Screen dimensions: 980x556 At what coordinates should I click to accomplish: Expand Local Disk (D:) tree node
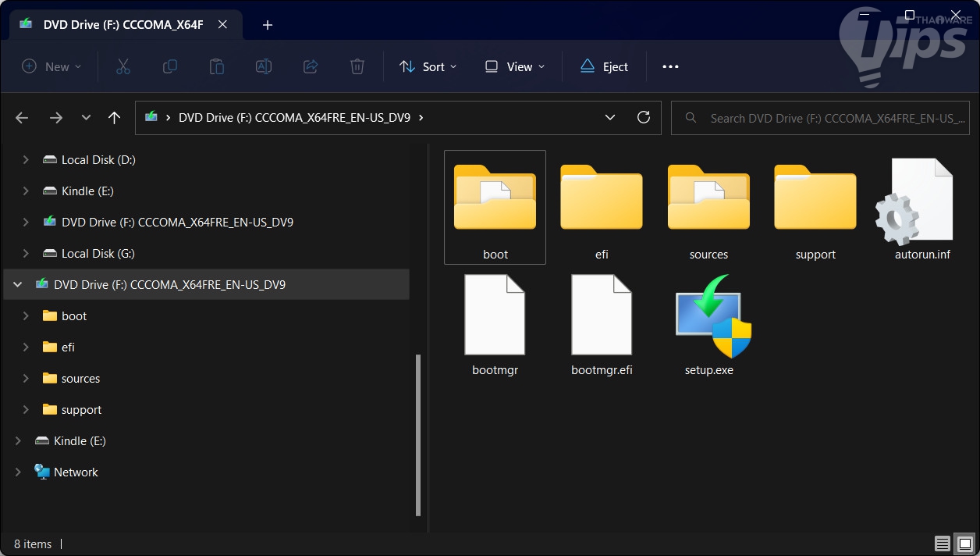pos(26,160)
